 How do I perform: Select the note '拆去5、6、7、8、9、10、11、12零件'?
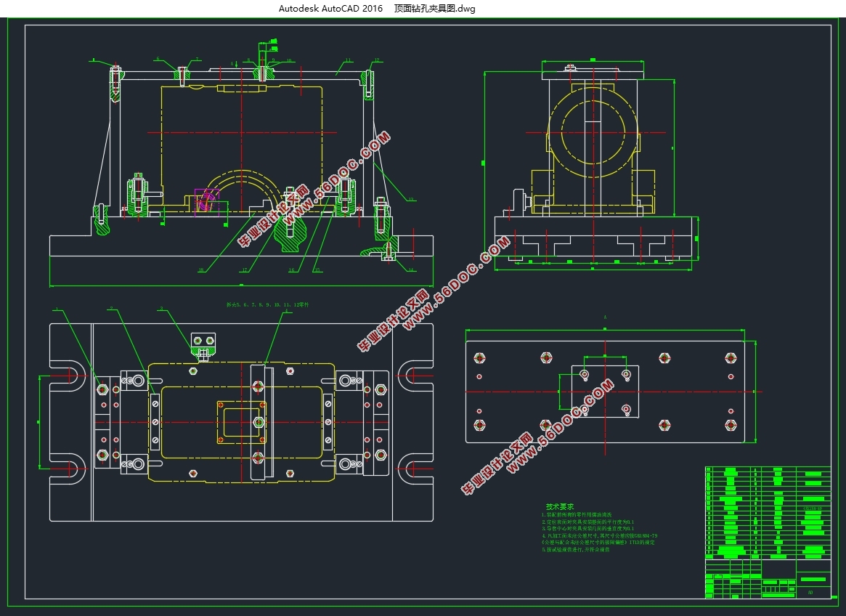(x=268, y=304)
